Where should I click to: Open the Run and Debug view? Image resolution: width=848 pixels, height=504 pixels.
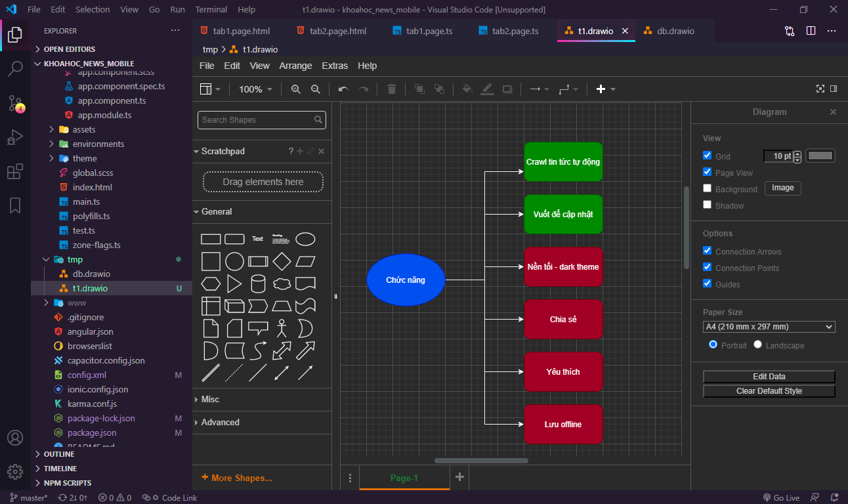tap(15, 138)
